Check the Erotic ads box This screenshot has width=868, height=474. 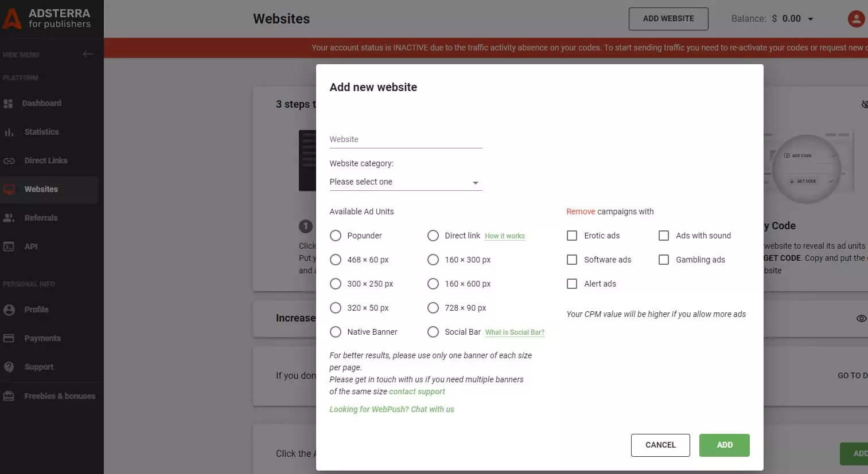[572, 236]
